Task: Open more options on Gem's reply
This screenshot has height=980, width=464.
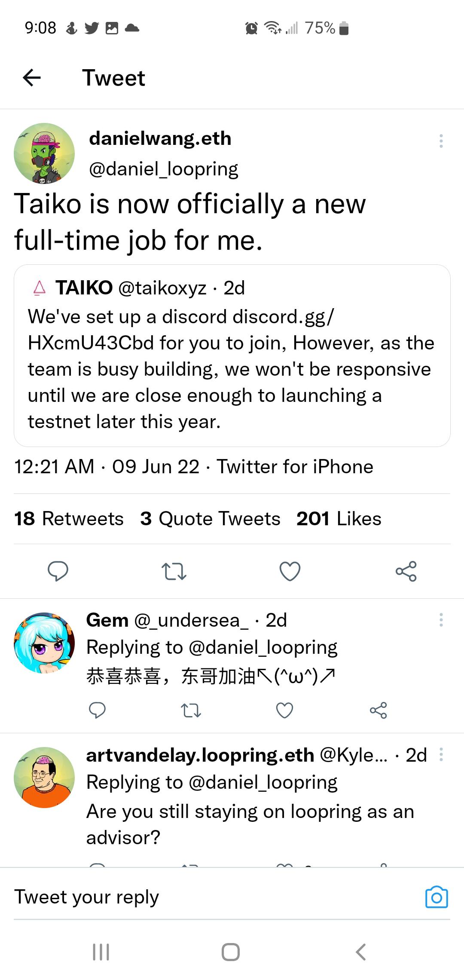Action: (x=441, y=620)
